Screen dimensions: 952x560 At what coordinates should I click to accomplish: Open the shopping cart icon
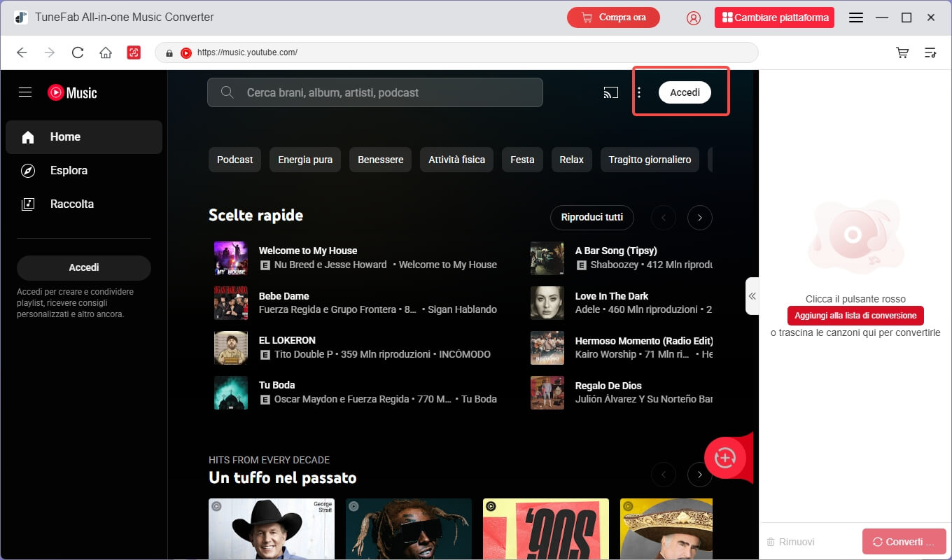903,52
